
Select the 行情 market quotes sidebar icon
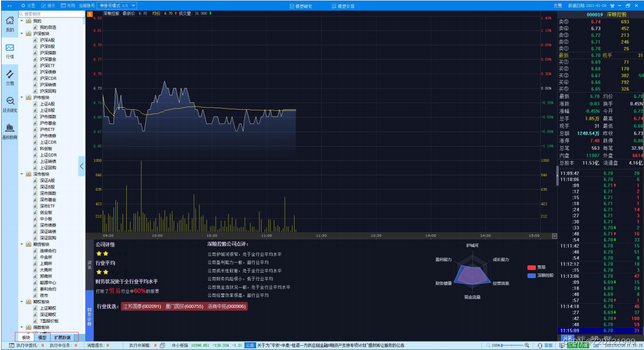click(10, 51)
